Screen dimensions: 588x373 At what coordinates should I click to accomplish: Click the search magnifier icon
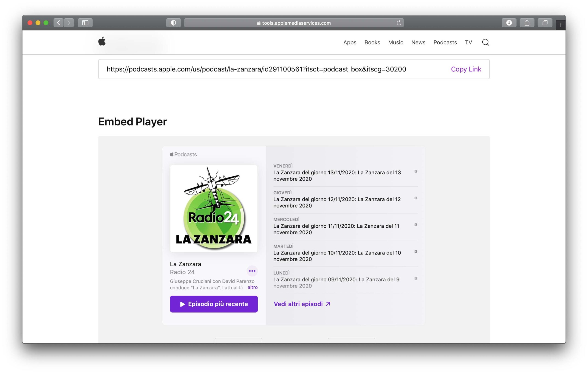[485, 42]
